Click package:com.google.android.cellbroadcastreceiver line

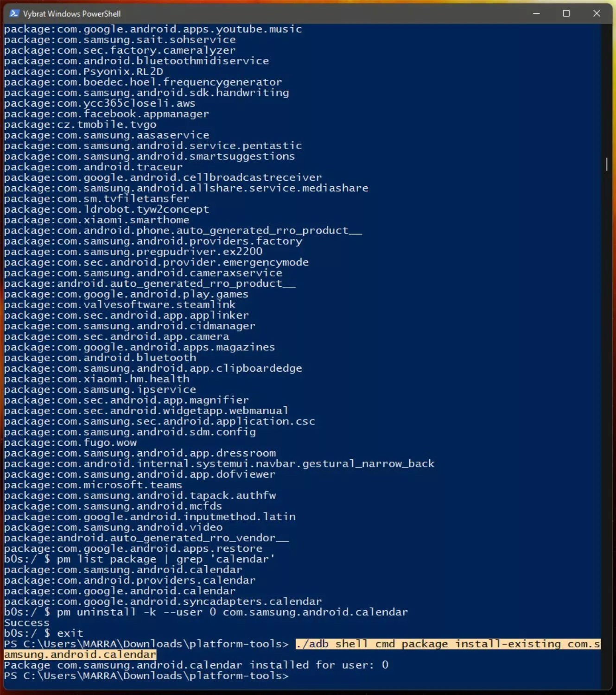pos(163,178)
